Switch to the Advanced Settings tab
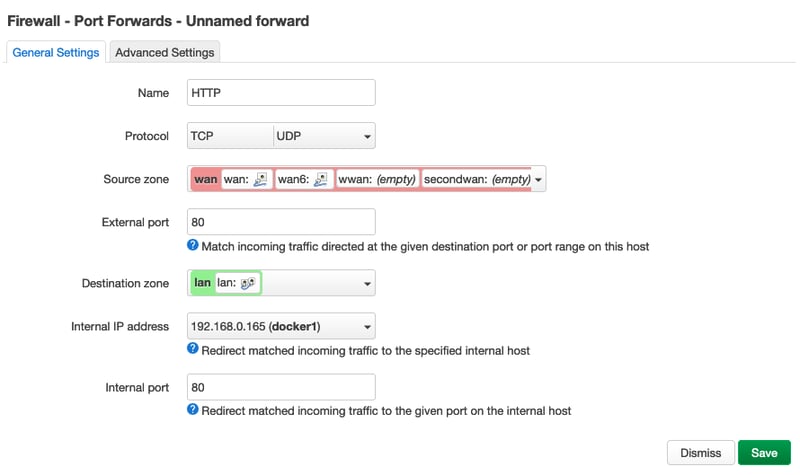The width and height of the screenshot is (800, 475). pos(164,53)
